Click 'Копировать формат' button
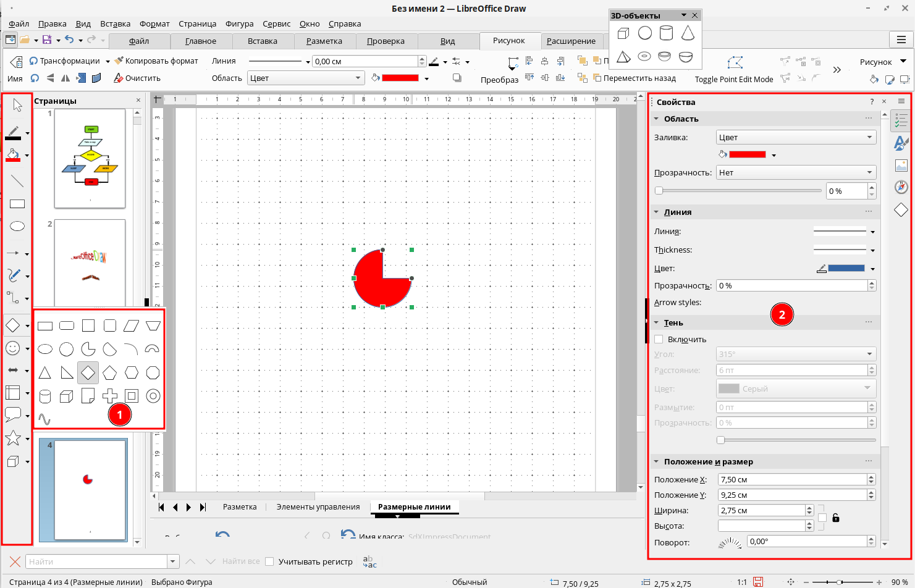This screenshot has width=915, height=588. click(x=156, y=61)
